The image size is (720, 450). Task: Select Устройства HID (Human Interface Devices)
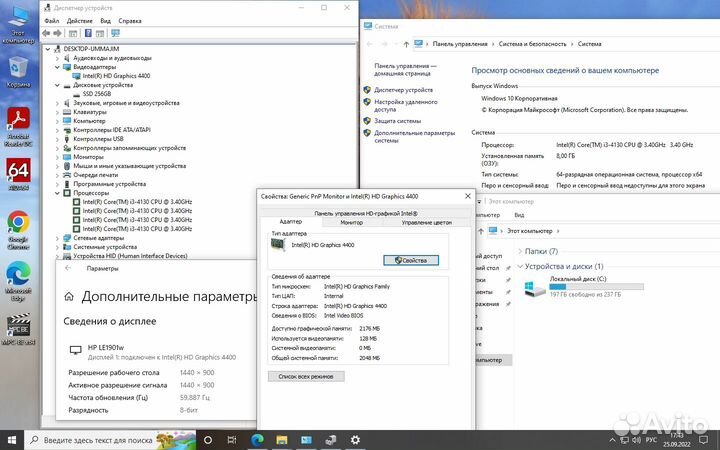[130, 256]
